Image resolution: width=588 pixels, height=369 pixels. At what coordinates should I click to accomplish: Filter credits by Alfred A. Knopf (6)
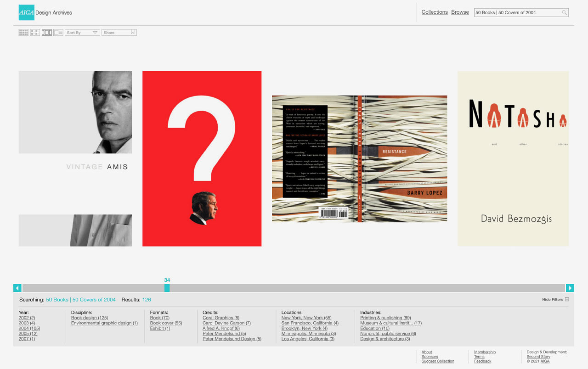[221, 329]
